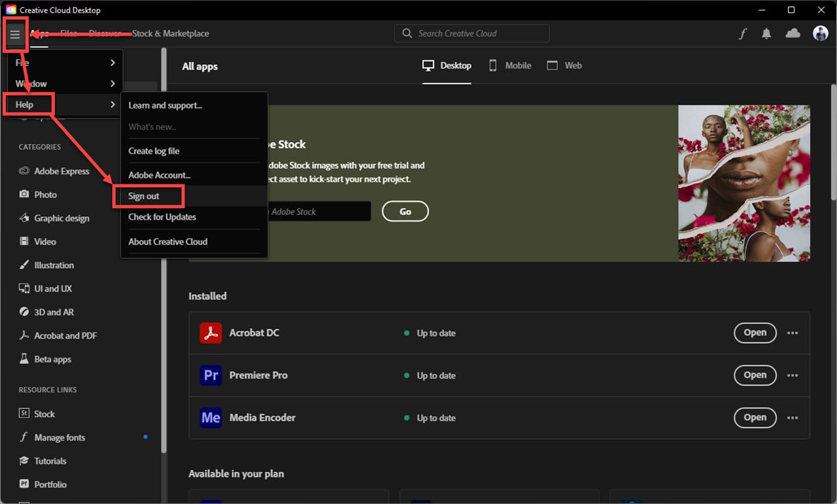This screenshot has width=837, height=504.
Task: Expand the Window submenu
Action: (x=65, y=84)
